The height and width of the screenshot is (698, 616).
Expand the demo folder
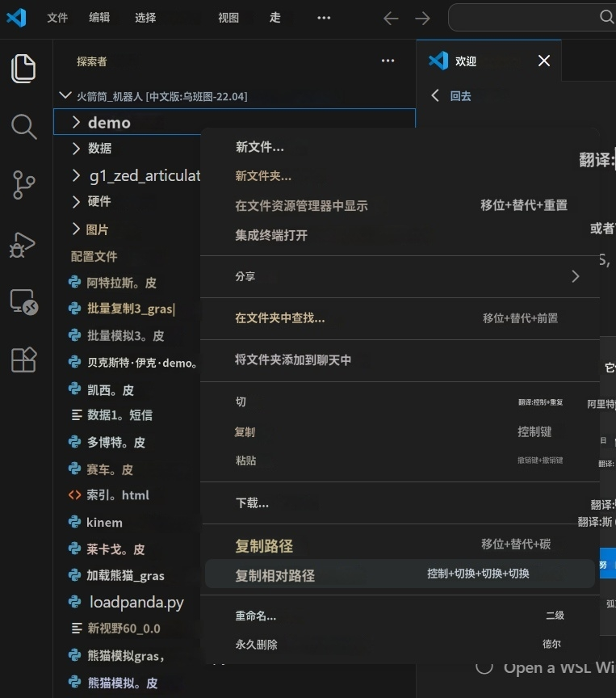tap(234, 121)
